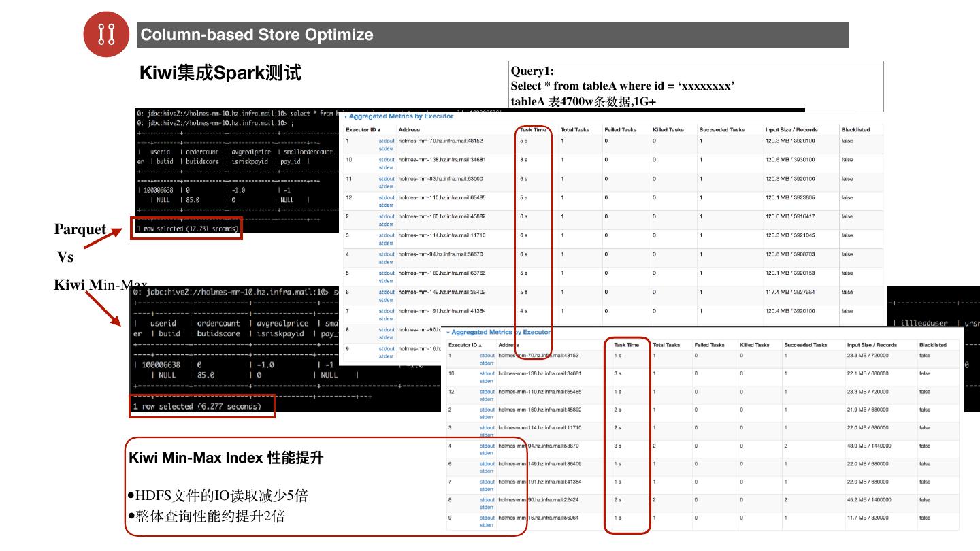Viewport: 980px width, 551px height.
Task: Open stdout in the 120.6 MB / 3908703 row
Action: pyautogui.click(x=386, y=254)
